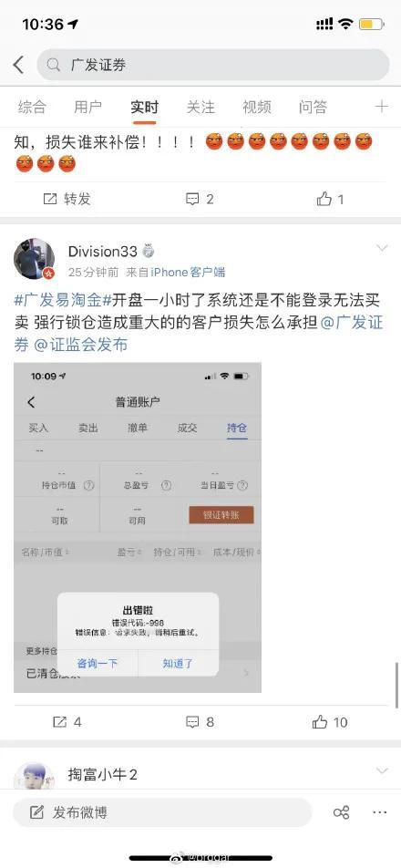The height and width of the screenshot is (868, 401).
Task: Open comments icon showing 8
Action: click(200, 722)
